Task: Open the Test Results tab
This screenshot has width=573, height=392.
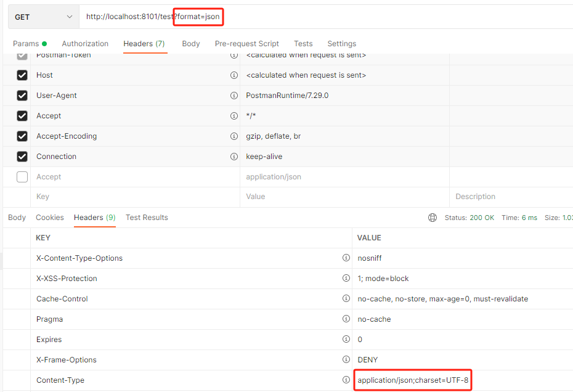Action: tap(147, 217)
